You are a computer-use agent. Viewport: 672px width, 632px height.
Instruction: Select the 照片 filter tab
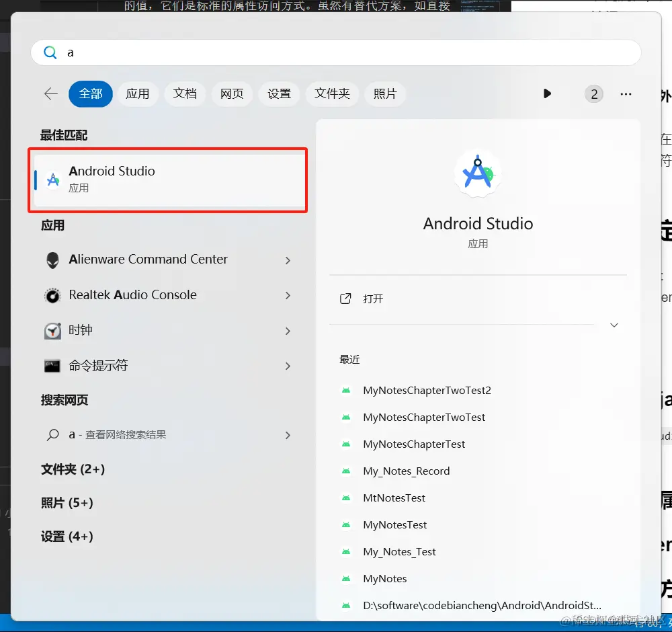point(385,93)
